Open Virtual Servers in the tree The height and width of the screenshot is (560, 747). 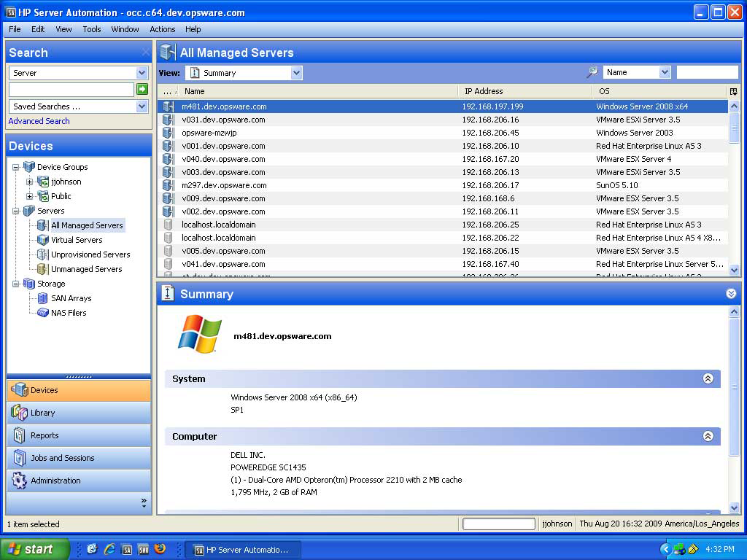76,240
